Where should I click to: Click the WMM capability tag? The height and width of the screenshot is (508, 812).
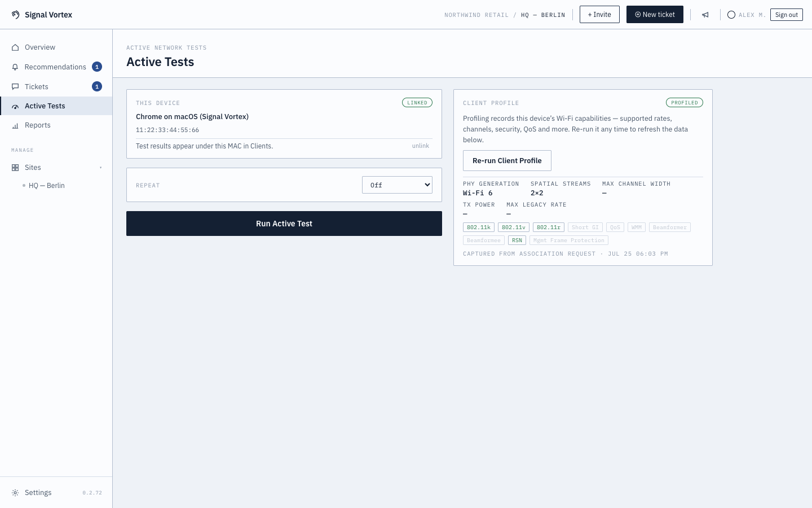pos(637,227)
